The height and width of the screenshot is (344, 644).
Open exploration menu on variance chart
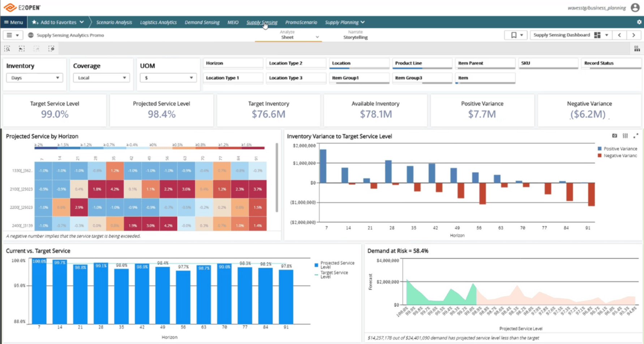pos(625,136)
